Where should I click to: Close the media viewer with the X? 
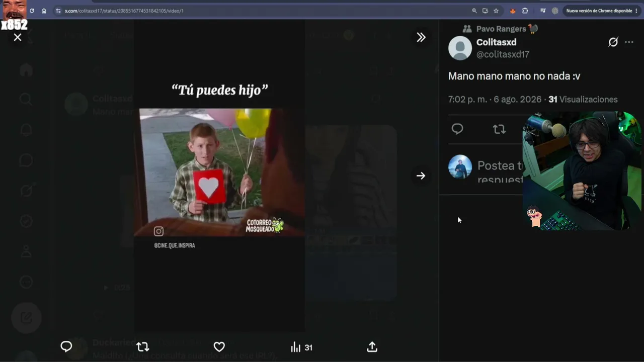point(18,37)
